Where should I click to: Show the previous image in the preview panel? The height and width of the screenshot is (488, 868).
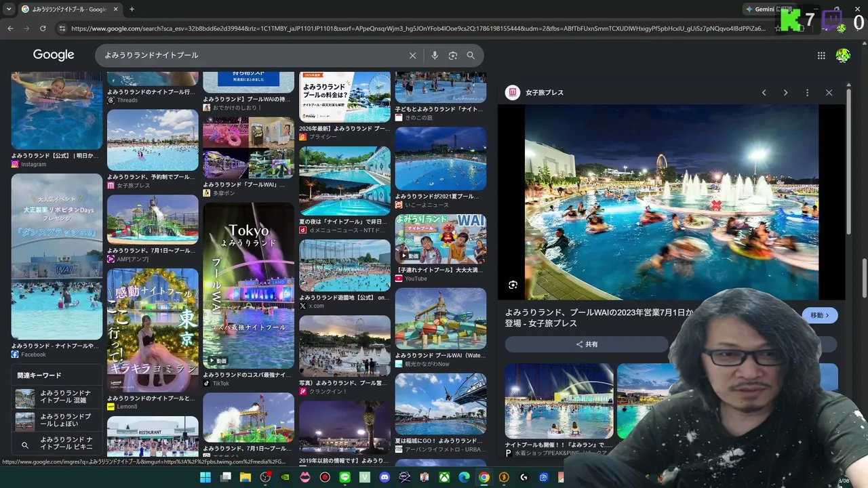[x=764, y=93]
